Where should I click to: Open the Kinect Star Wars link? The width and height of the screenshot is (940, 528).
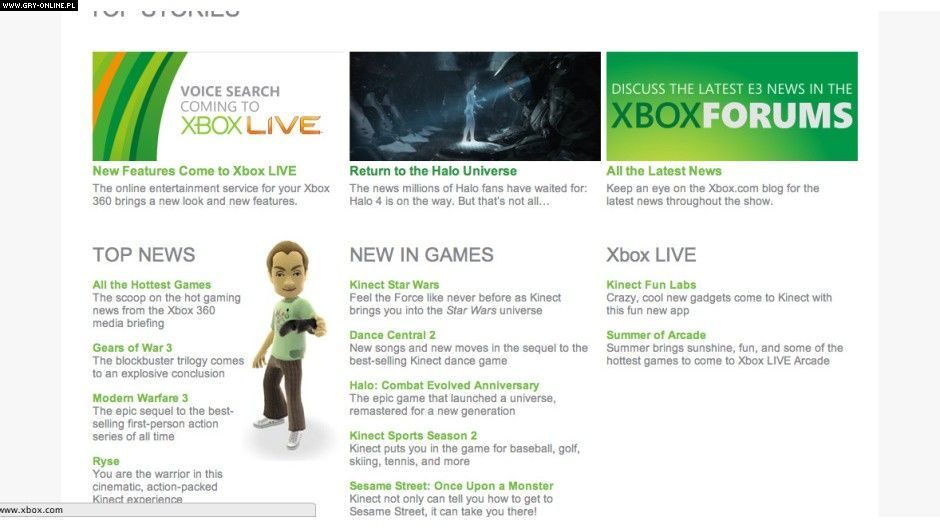(x=394, y=285)
